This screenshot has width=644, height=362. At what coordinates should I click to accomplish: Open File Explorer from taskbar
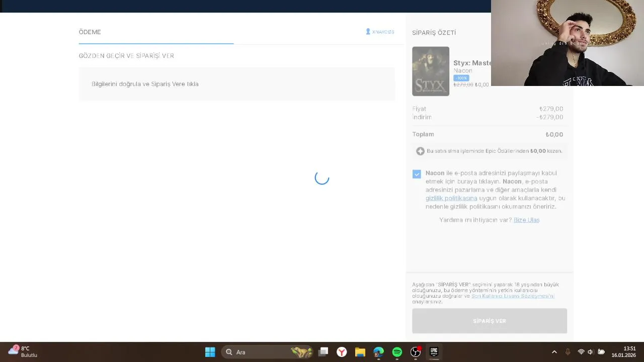coord(360,352)
